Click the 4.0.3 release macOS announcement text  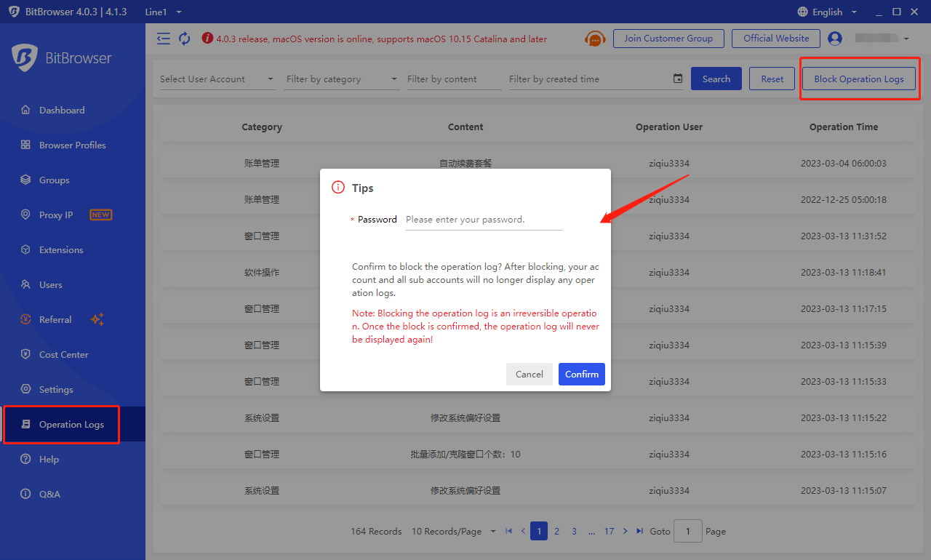tap(382, 39)
